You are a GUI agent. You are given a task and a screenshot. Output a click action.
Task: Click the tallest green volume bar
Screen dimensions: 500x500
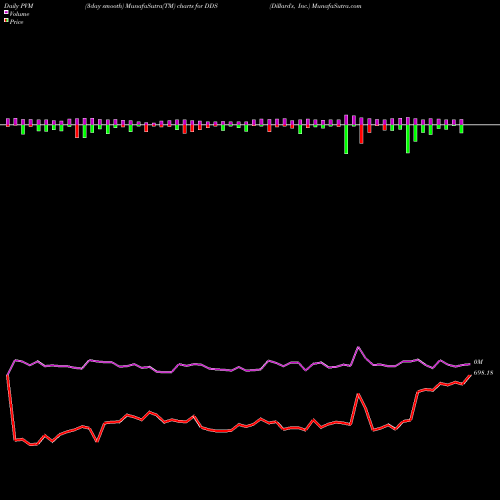(346, 139)
